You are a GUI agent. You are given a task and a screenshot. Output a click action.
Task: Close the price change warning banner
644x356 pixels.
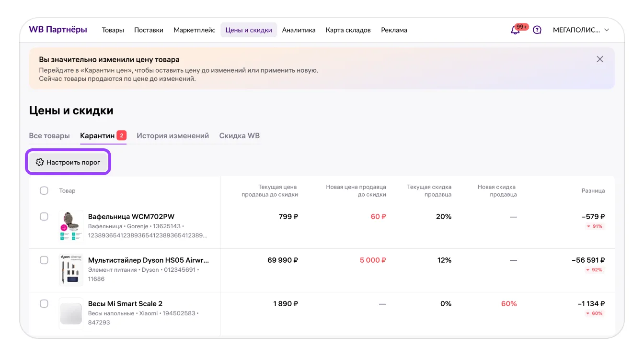[x=599, y=59]
